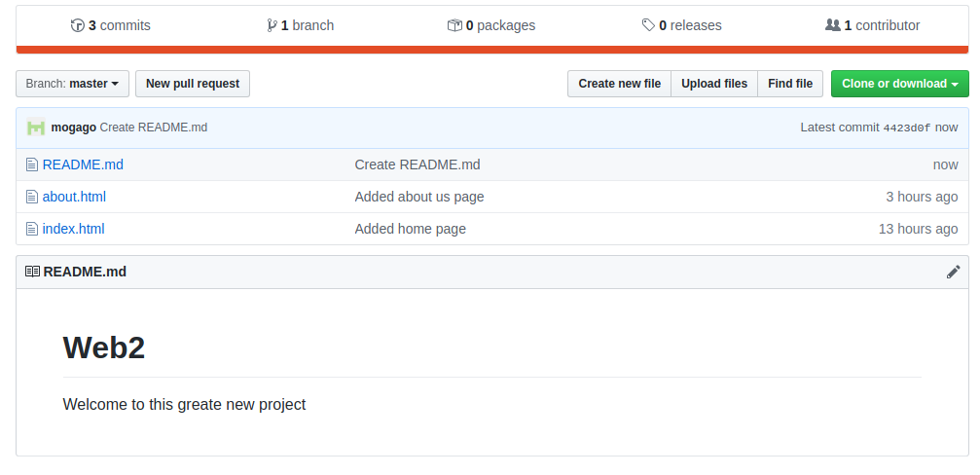Viewport: 980px width, 475px height.
Task: Click the orange language bar
Action: 492,50
